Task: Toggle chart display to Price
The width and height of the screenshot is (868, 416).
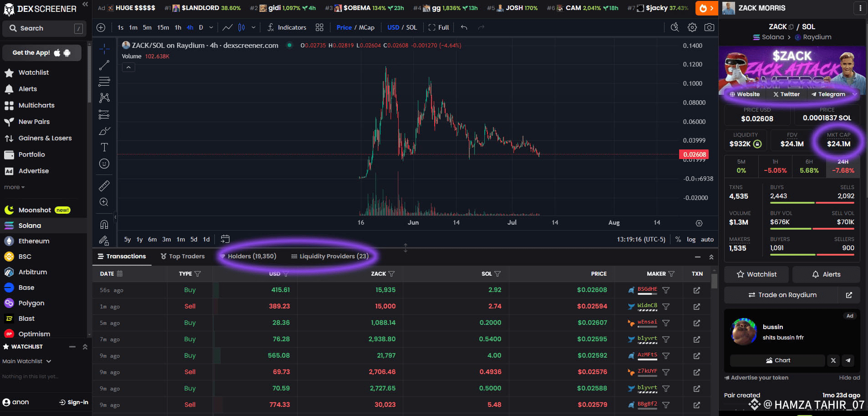Action: pyautogui.click(x=344, y=27)
